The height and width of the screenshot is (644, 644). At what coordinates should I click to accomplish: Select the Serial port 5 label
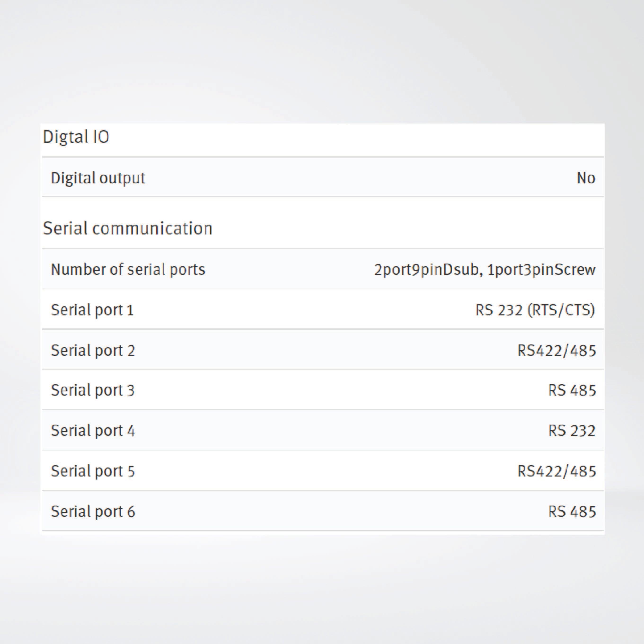(x=93, y=471)
